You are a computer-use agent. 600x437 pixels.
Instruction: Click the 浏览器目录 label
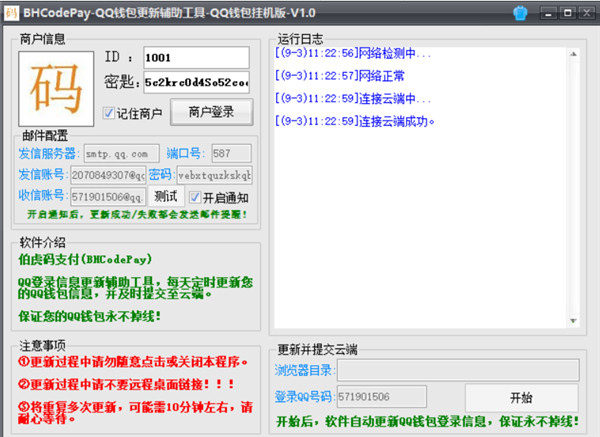tap(305, 370)
